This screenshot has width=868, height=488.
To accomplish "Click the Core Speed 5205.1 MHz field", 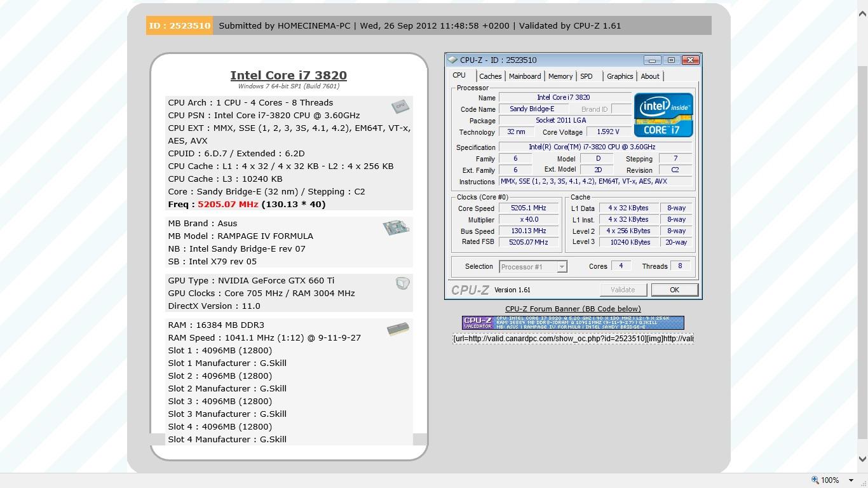I will tap(529, 208).
